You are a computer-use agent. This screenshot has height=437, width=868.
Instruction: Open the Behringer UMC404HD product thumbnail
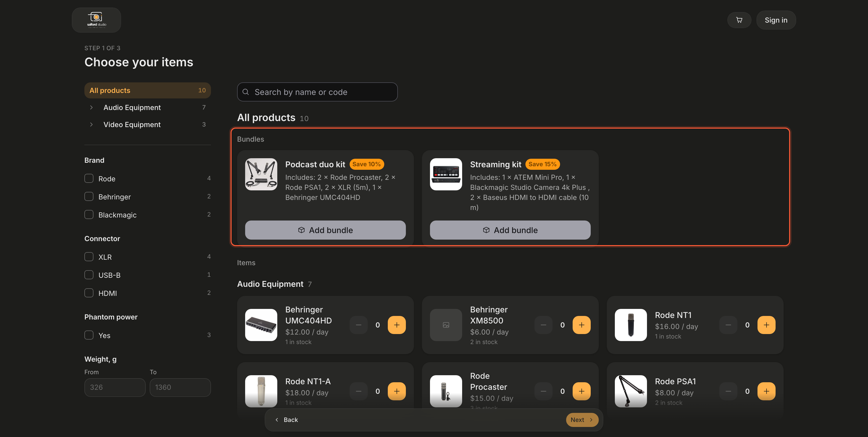261,325
